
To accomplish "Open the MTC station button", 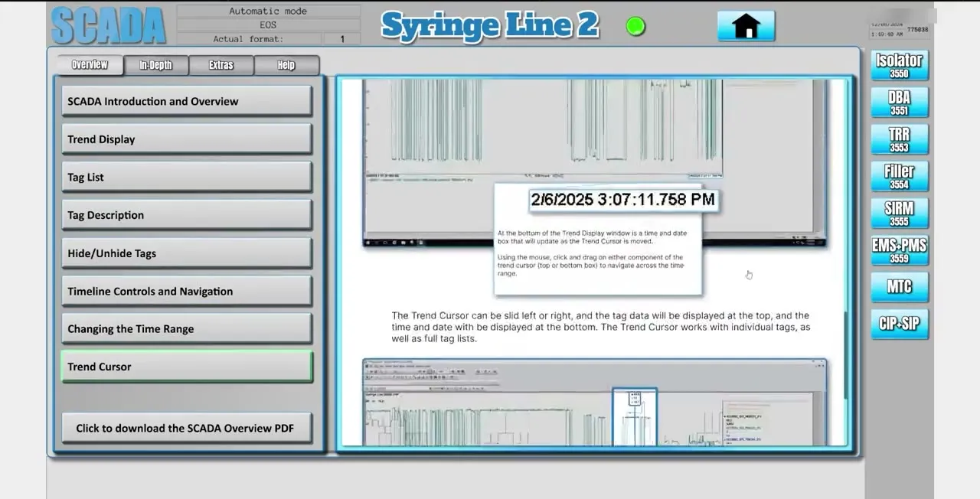I will 899,287.
